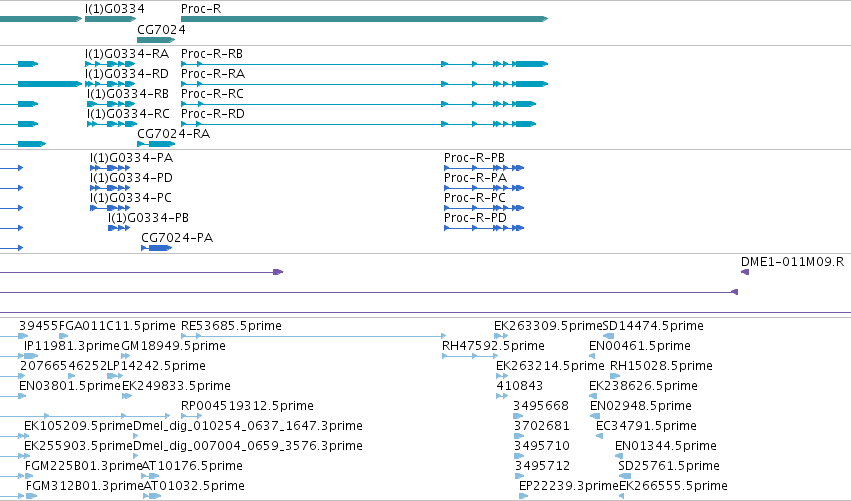The height and width of the screenshot is (501, 851).
Task: Select the Proc-R-RB transcript label
Action: tap(212, 54)
